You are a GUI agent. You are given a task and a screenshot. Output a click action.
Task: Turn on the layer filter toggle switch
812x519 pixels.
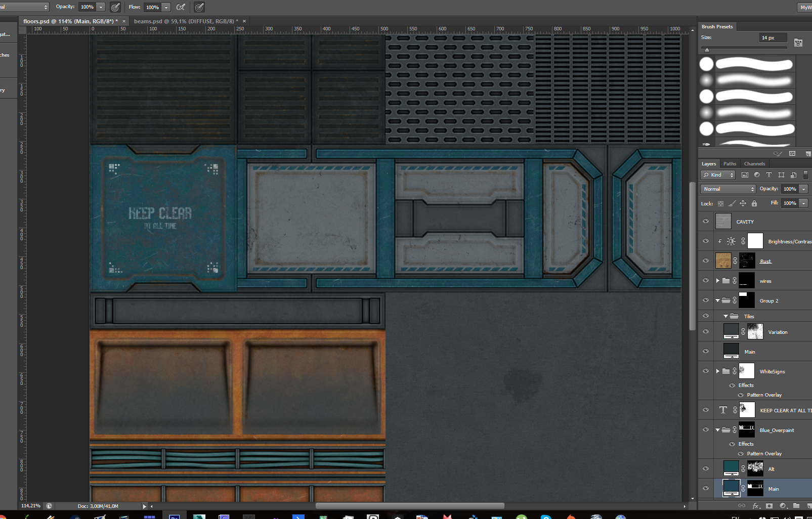(x=805, y=175)
